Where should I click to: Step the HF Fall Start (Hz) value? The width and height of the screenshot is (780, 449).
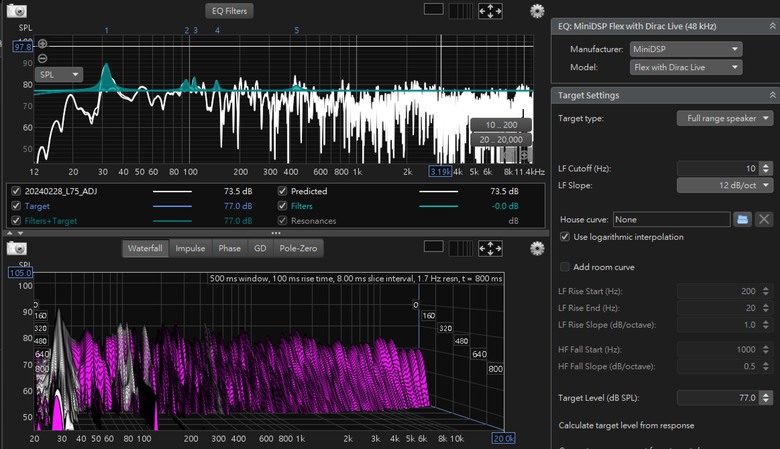click(766, 350)
